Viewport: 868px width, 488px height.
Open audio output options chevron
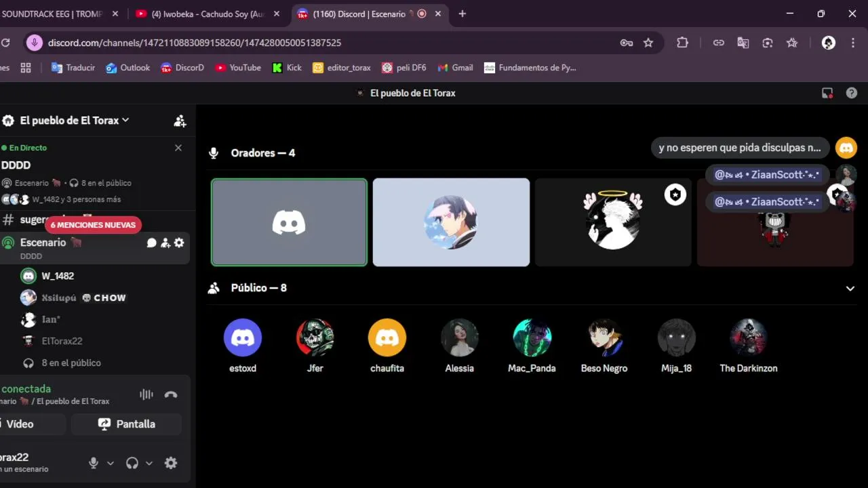pyautogui.click(x=149, y=464)
